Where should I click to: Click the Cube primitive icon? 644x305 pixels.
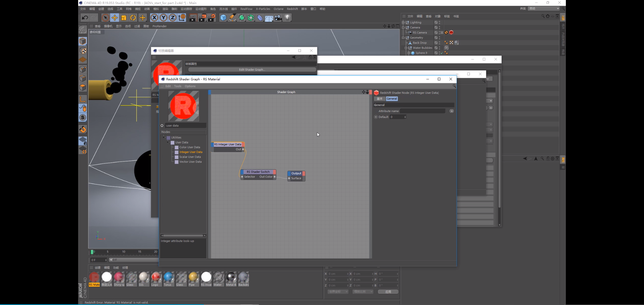pos(223,18)
